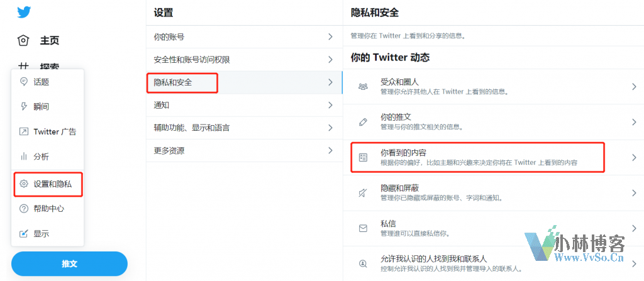Click description 管理你已隐藏或屏蔽的账号、字词和通知。
The width and height of the screenshot is (644, 281).
[442, 199]
